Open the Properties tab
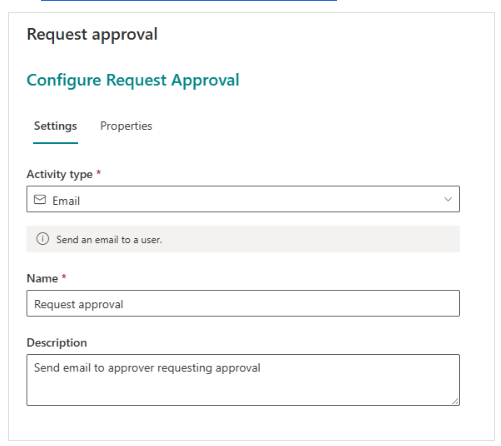The image size is (501, 446). (x=126, y=126)
